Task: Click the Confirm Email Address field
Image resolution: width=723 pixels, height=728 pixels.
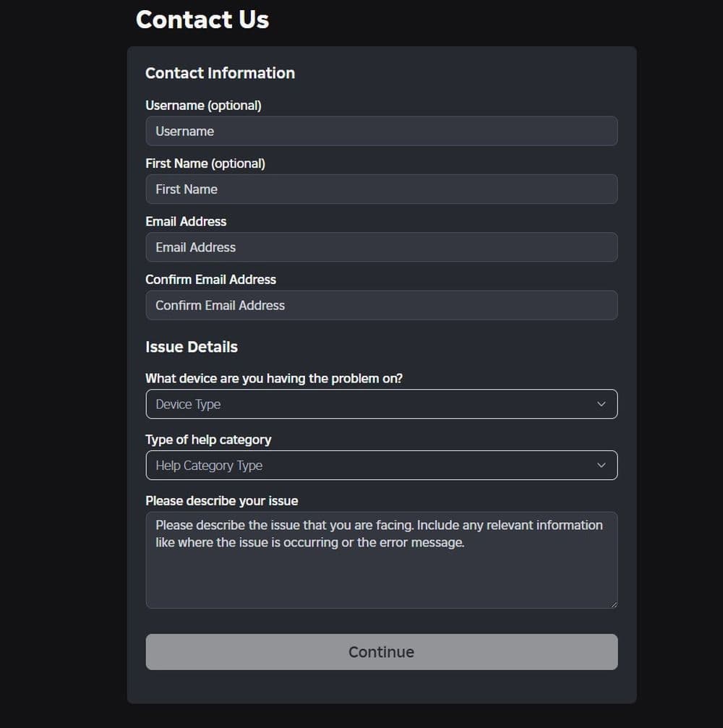Action: pyautogui.click(x=381, y=305)
